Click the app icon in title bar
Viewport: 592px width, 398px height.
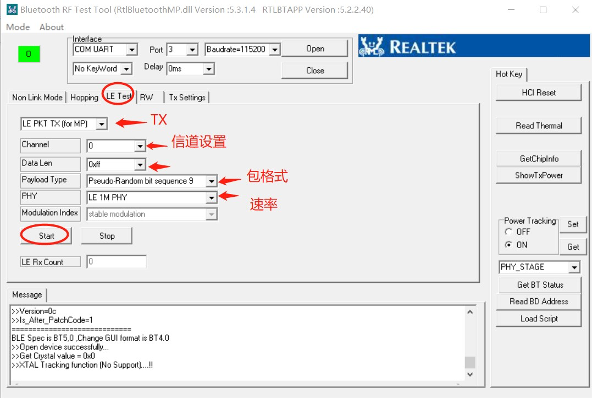[x=12, y=10]
